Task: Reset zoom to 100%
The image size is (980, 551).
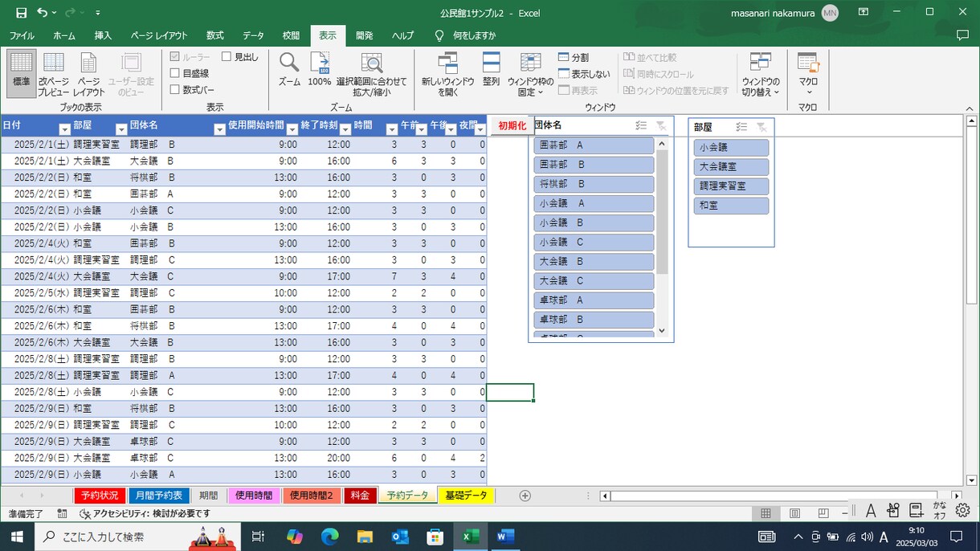Action: pos(319,69)
